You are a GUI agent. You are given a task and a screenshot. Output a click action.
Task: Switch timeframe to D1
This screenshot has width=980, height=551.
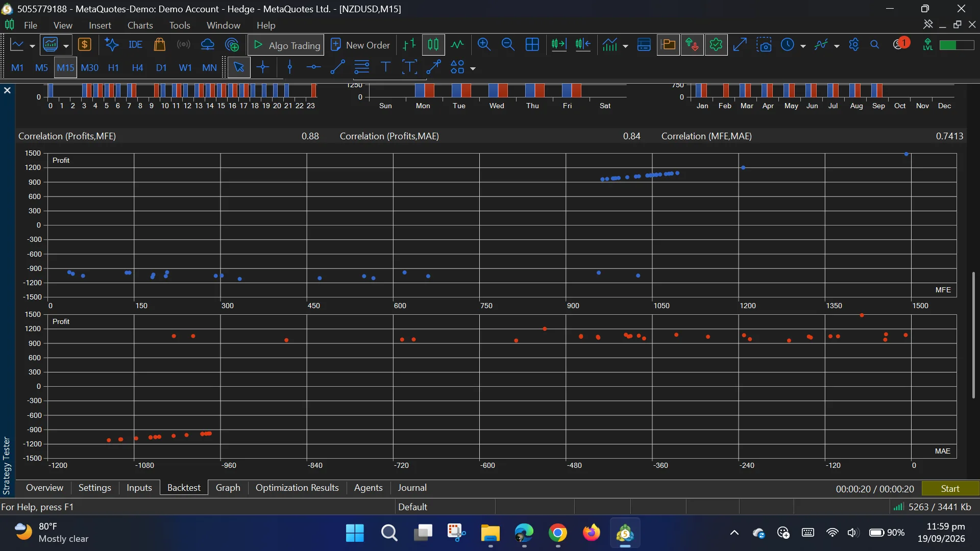click(x=161, y=67)
